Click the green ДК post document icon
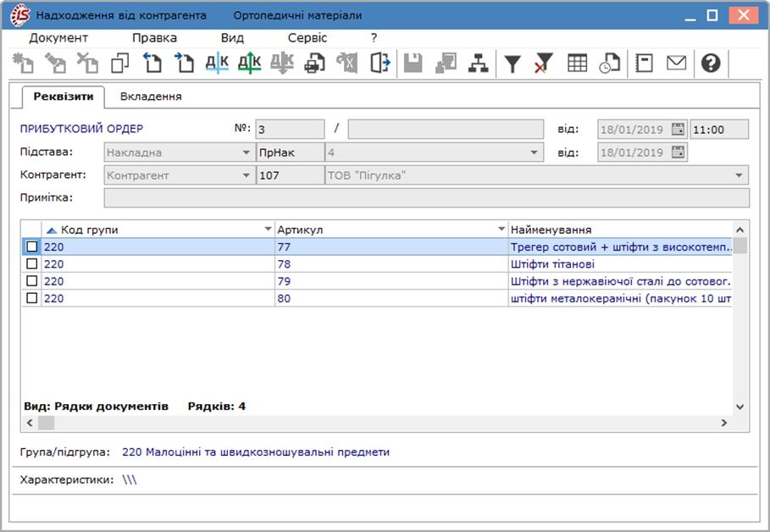This screenshot has width=770, height=532. [249, 63]
